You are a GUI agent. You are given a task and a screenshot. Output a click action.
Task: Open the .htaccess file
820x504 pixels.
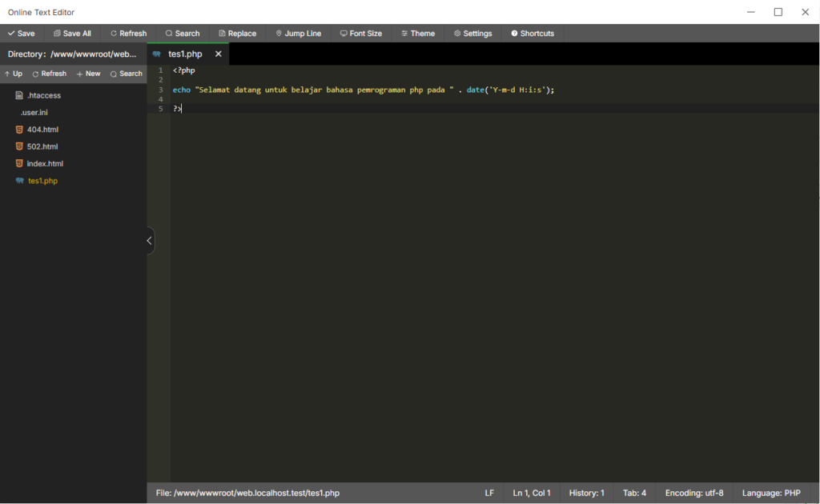pyautogui.click(x=43, y=96)
